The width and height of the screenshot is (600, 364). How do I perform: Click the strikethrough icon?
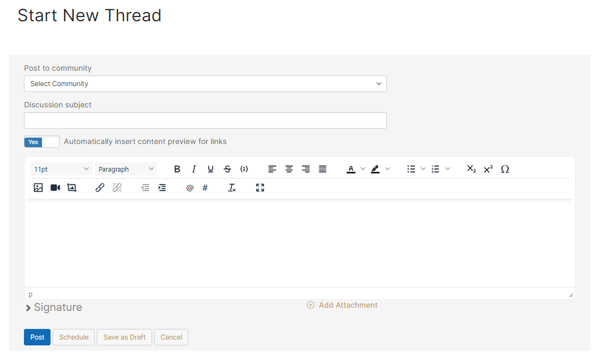point(228,169)
